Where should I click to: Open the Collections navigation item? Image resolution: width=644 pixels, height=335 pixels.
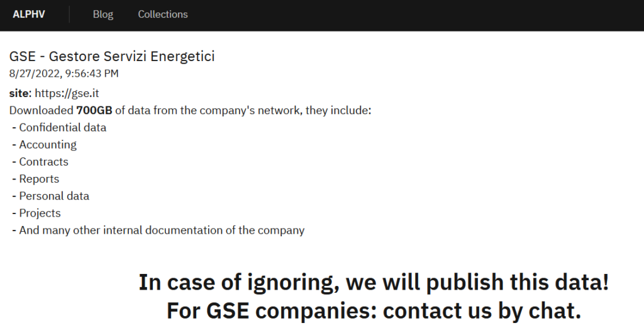[163, 14]
